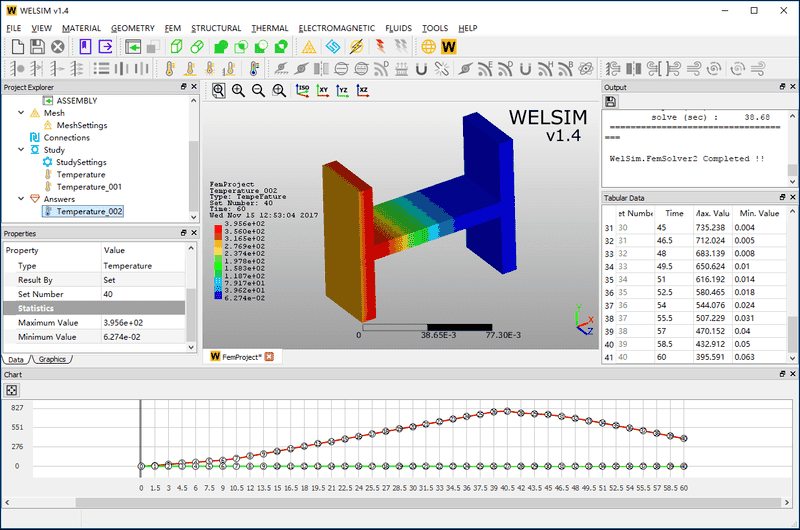Click the zoom in magnifier icon
800x530 pixels.
[239, 90]
